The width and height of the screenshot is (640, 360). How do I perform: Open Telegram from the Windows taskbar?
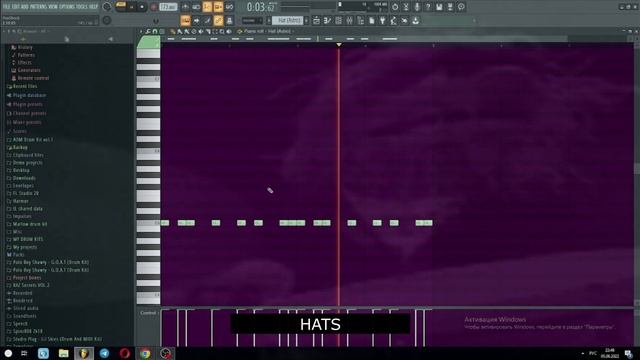point(104,353)
